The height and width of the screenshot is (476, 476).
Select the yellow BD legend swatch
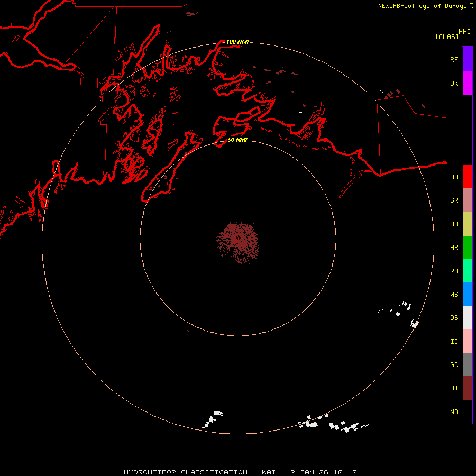click(467, 224)
